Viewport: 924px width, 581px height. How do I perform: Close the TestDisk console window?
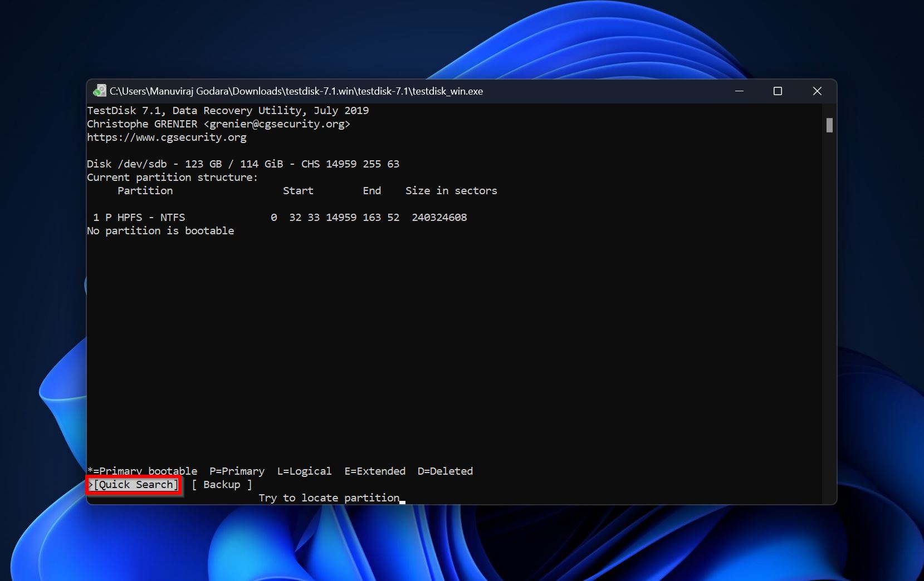817,91
